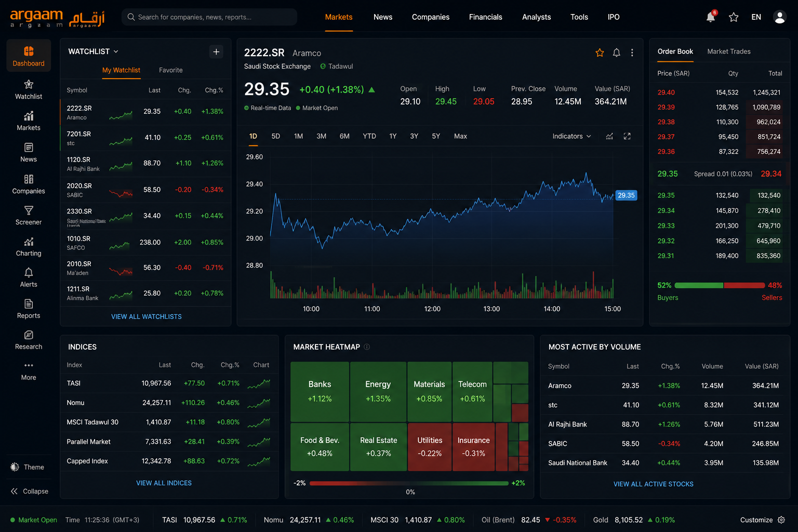
Task: Click VIEW ALL WATCHLISTS link
Action: coord(147,316)
